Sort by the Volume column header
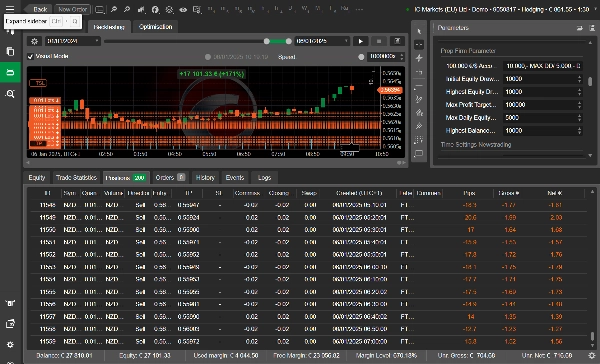This screenshot has height=364, width=600. click(113, 193)
